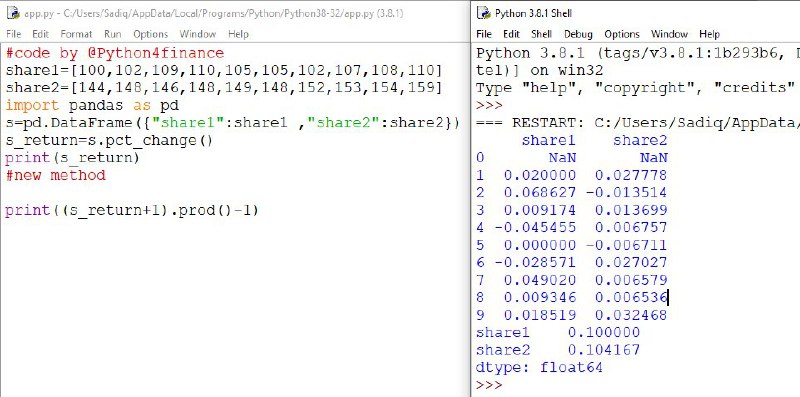Viewport: 800px width, 397px height.
Task: Open the Shell's Help menu
Action: pyautogui.click(x=709, y=34)
